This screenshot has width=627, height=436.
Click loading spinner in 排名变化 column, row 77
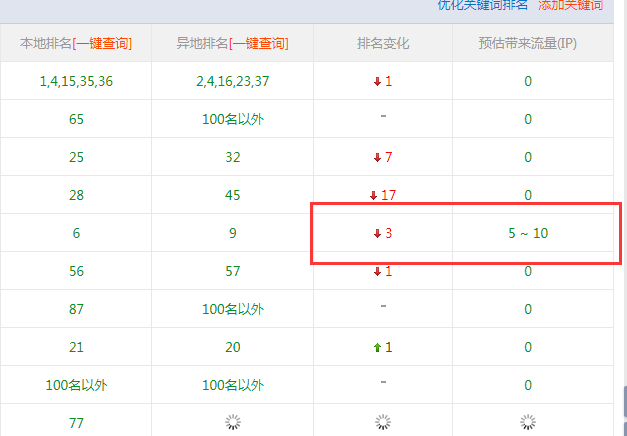click(383, 422)
